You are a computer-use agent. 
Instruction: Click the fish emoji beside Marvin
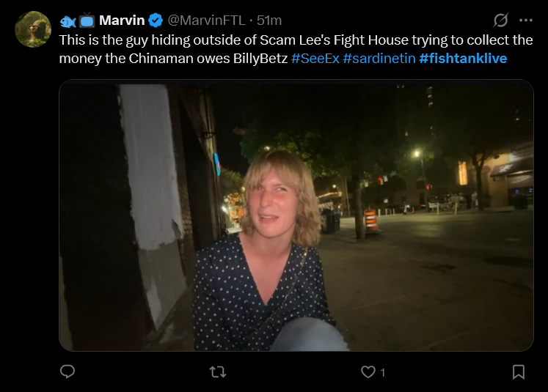[x=67, y=22]
